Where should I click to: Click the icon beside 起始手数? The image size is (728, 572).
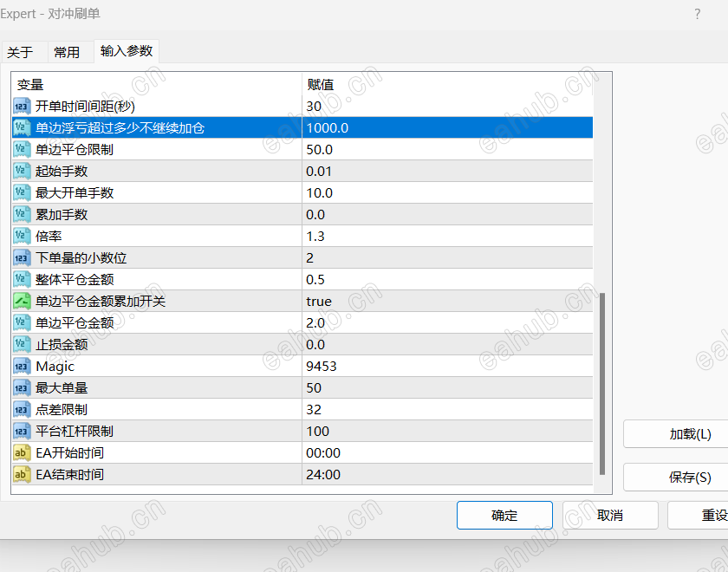(22, 172)
